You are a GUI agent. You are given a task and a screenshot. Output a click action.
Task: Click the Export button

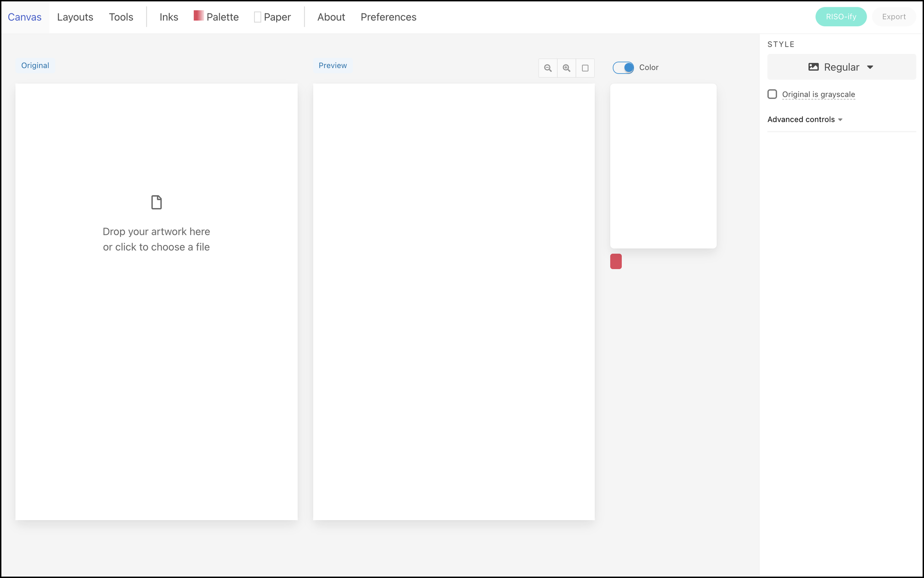click(894, 17)
